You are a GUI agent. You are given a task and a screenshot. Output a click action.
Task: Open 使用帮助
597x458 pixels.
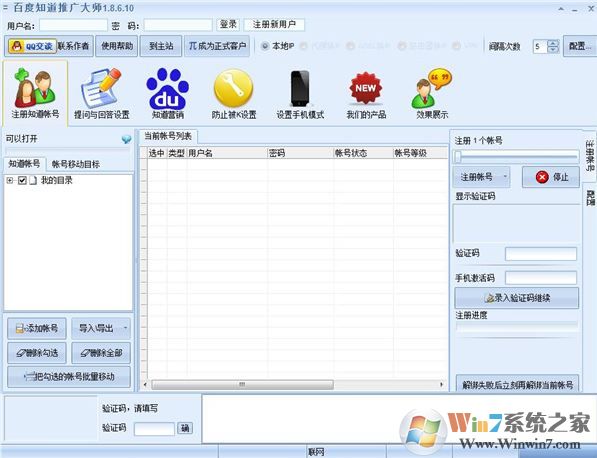click(117, 46)
